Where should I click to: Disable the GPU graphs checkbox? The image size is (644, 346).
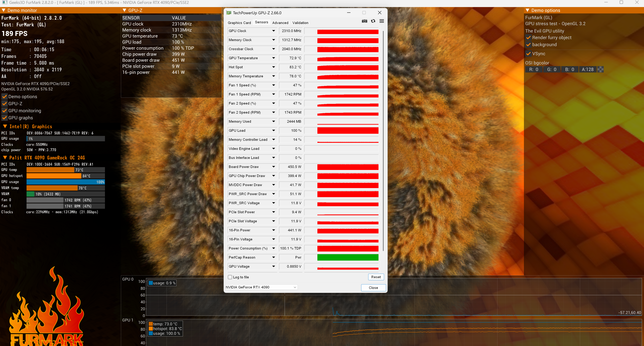[x=5, y=118]
